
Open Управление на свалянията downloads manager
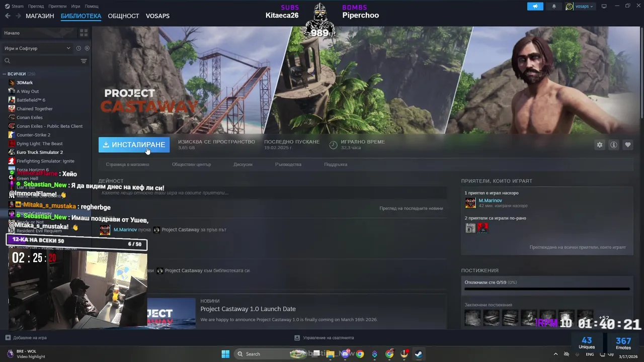pyautogui.click(x=324, y=338)
